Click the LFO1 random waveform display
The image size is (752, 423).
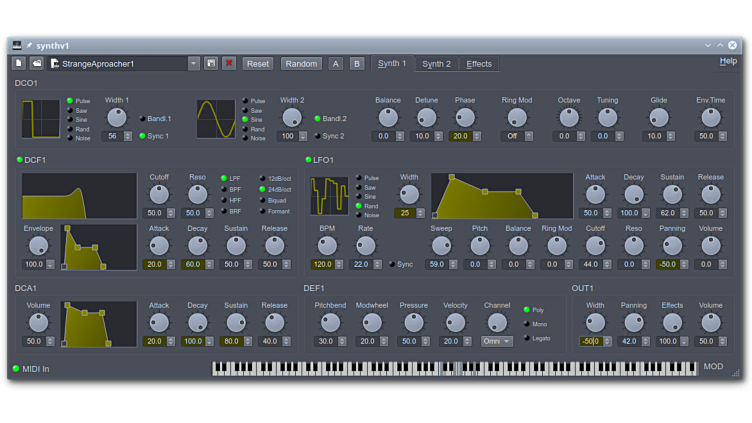(329, 196)
